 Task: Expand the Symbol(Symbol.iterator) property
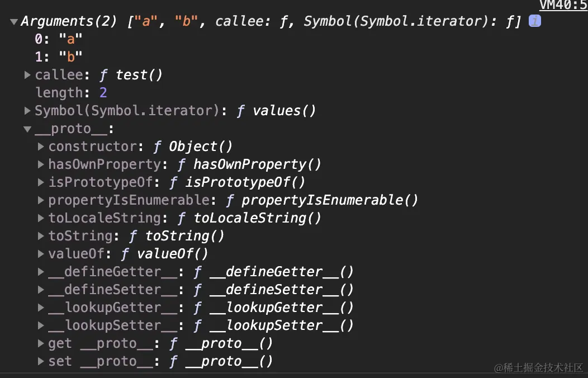(28, 111)
